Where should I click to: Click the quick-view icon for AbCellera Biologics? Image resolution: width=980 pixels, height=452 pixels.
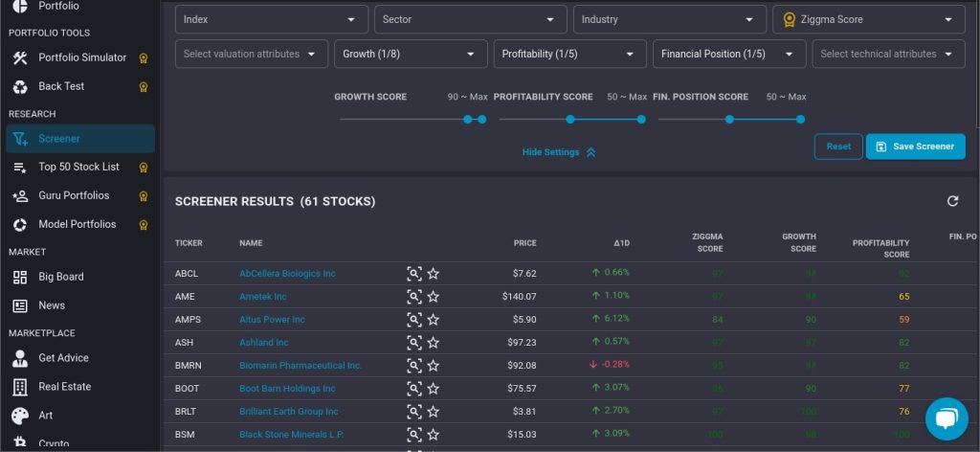[413, 274]
